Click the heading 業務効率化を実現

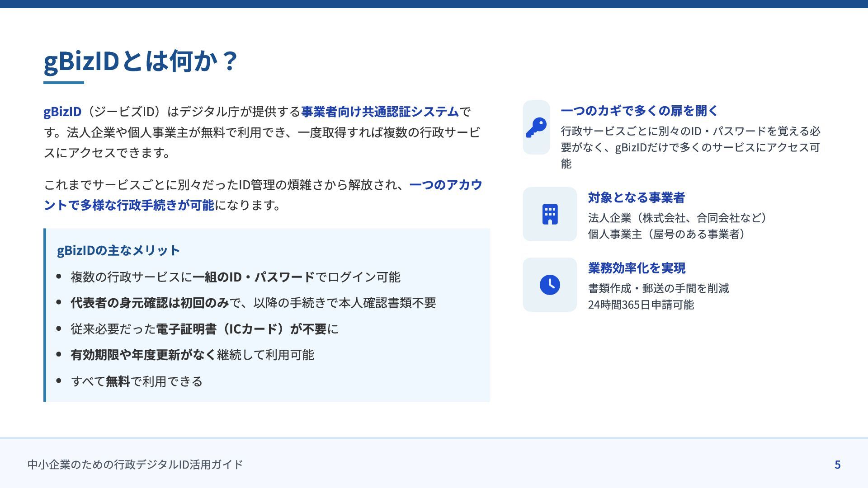click(x=637, y=268)
